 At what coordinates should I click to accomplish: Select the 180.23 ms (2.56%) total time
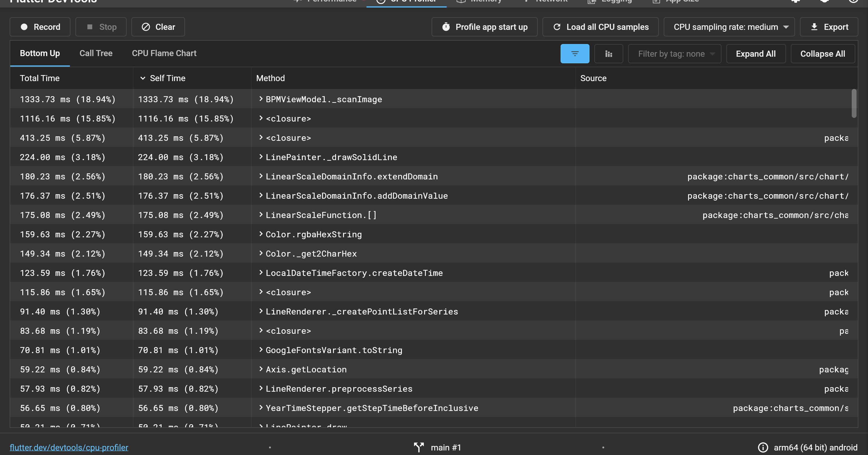point(63,177)
